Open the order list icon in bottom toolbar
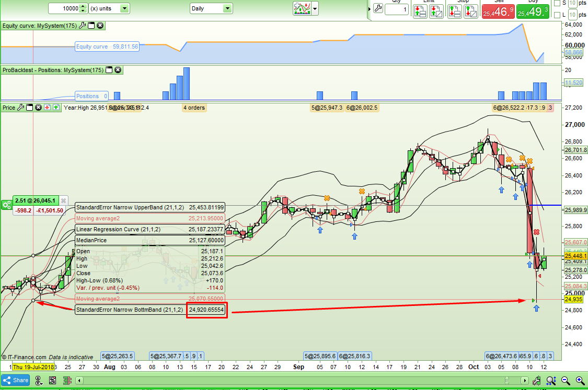588x390 pixels. (x=52, y=381)
